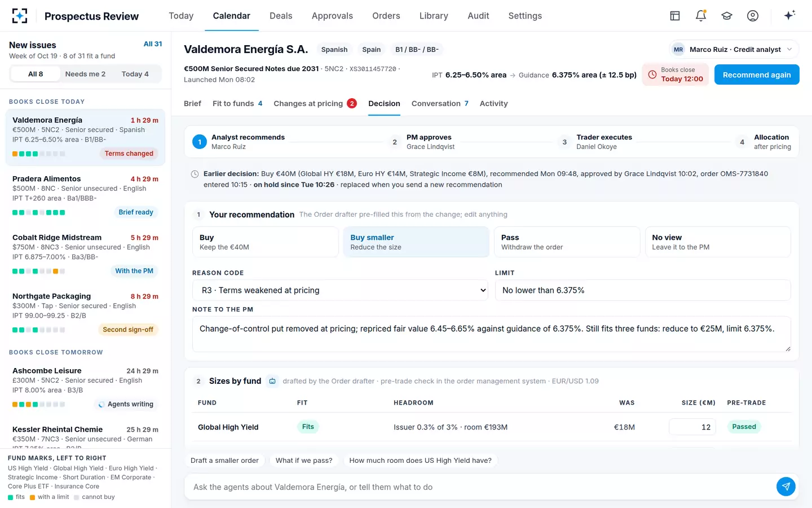The height and width of the screenshot is (508, 812).
Task: Click the Prospectus Review logo icon
Action: click(20, 16)
